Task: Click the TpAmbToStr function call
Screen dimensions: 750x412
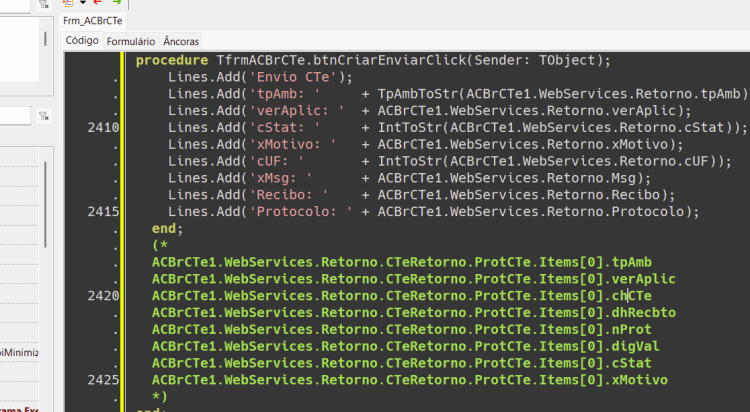Action: 418,94
